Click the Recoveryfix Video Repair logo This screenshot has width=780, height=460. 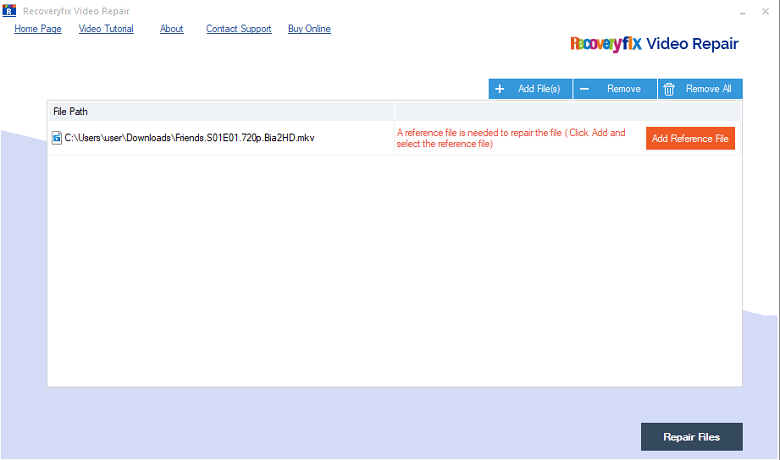(654, 44)
